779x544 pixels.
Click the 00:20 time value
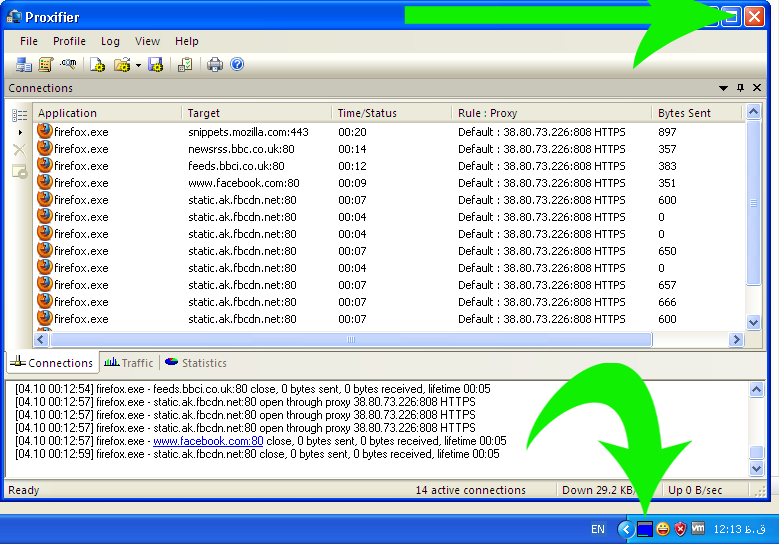tap(352, 132)
